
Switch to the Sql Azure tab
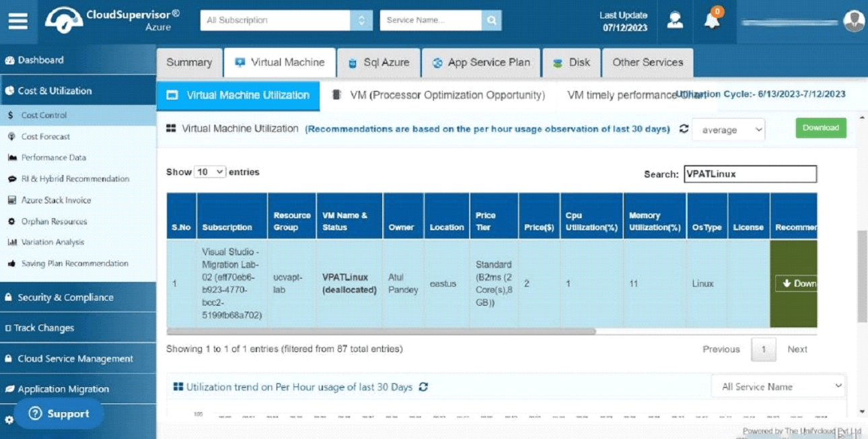pos(379,63)
